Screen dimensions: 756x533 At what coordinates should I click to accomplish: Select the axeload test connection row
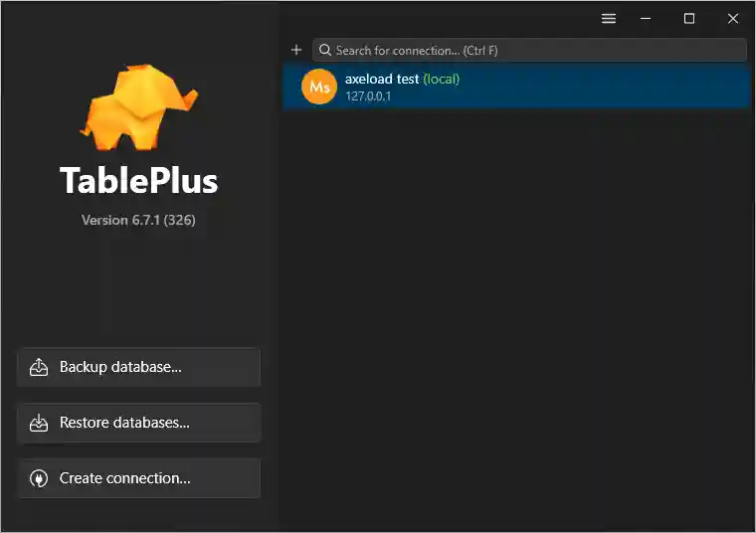pyautogui.click(x=517, y=87)
